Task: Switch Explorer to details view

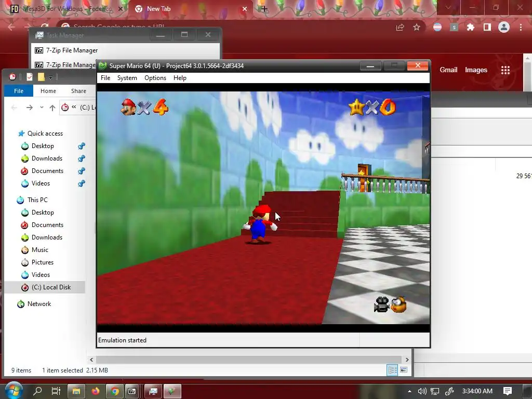Action: [392, 370]
